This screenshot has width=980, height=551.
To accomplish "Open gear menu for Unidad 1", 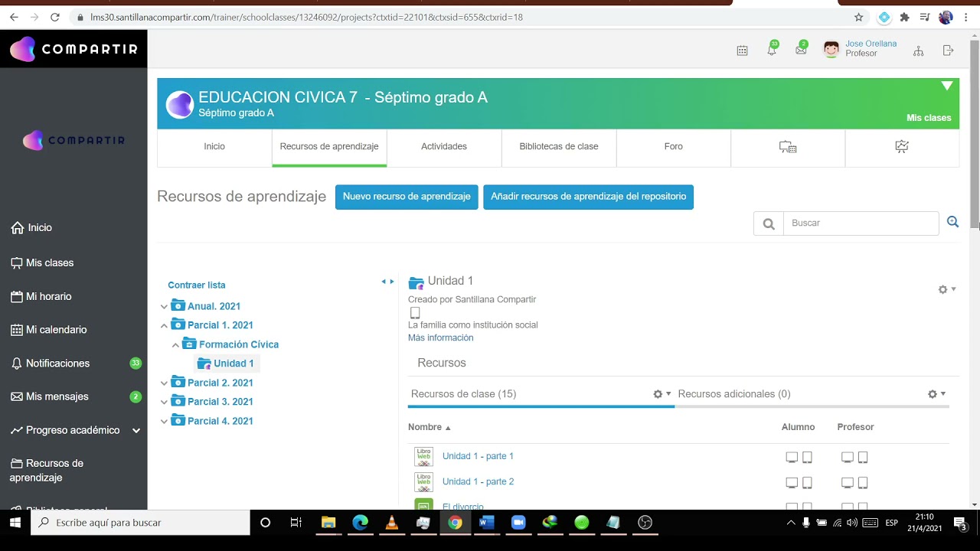I will click(x=947, y=289).
